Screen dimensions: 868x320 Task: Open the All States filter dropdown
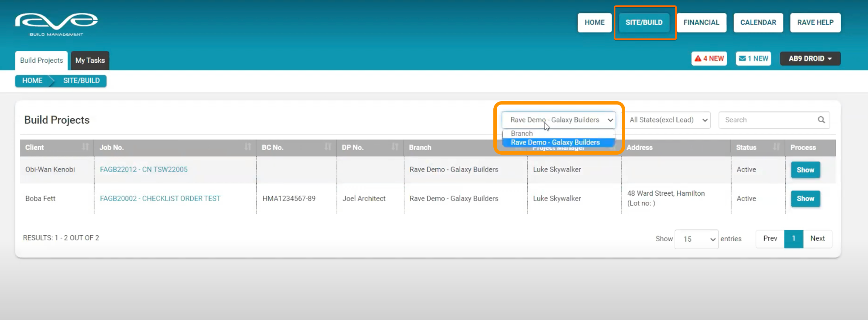[668, 120]
